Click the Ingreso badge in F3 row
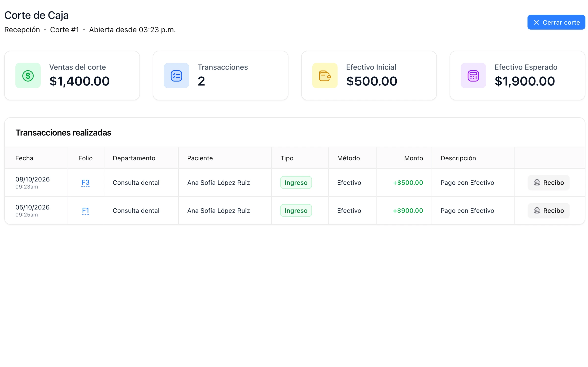 point(296,183)
